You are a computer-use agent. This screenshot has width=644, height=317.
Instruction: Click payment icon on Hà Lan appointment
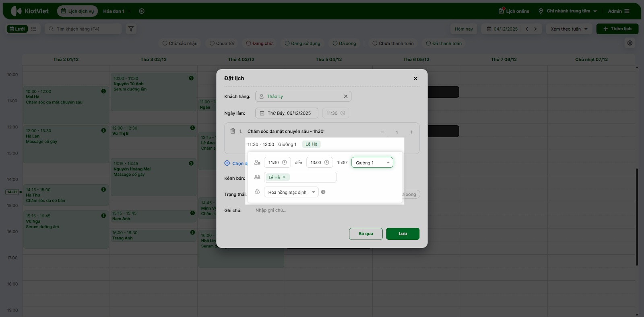point(103,130)
